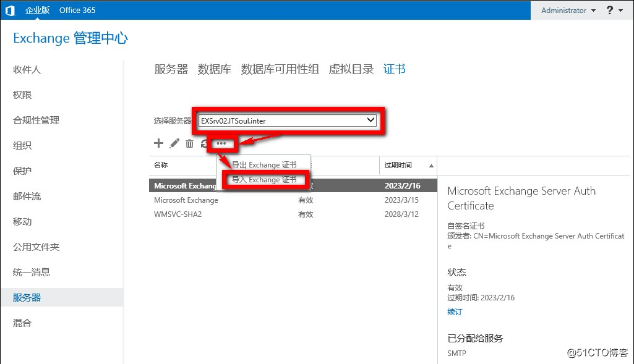Open 公用文件夹 in left navigation
This screenshot has height=364, width=634.
[x=36, y=247]
